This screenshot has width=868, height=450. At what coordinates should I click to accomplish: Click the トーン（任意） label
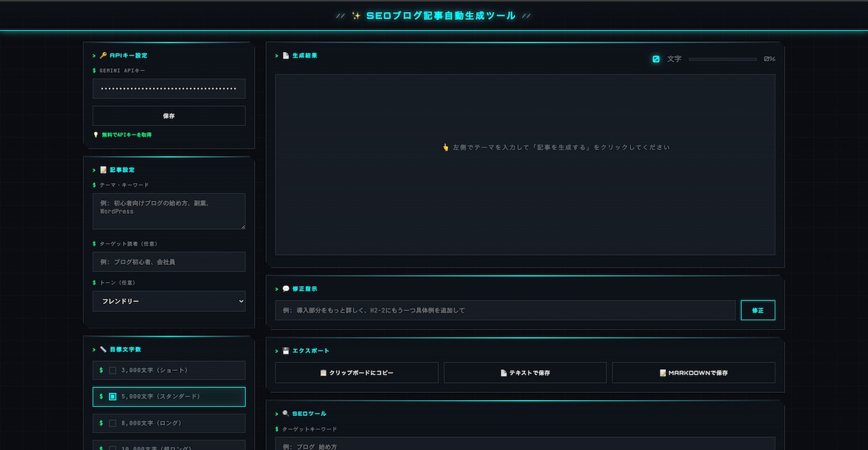pyautogui.click(x=117, y=283)
